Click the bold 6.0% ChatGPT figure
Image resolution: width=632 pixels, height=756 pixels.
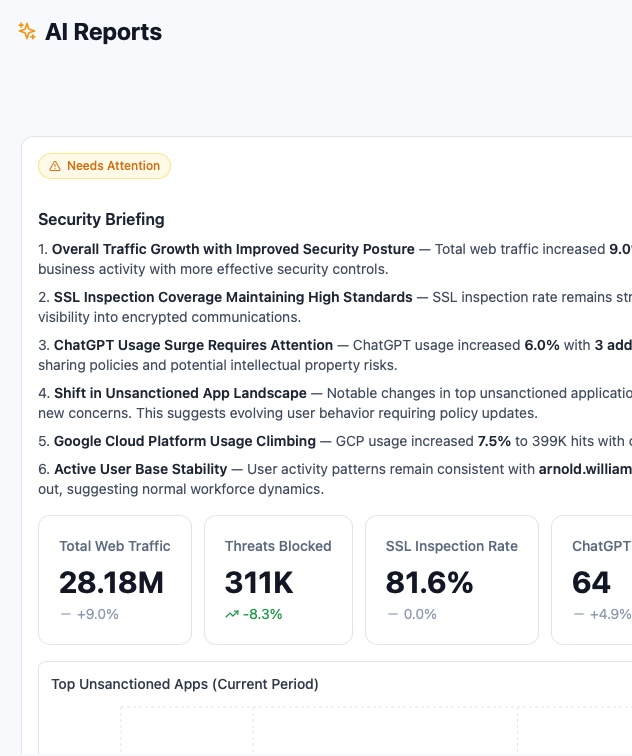[542, 345]
